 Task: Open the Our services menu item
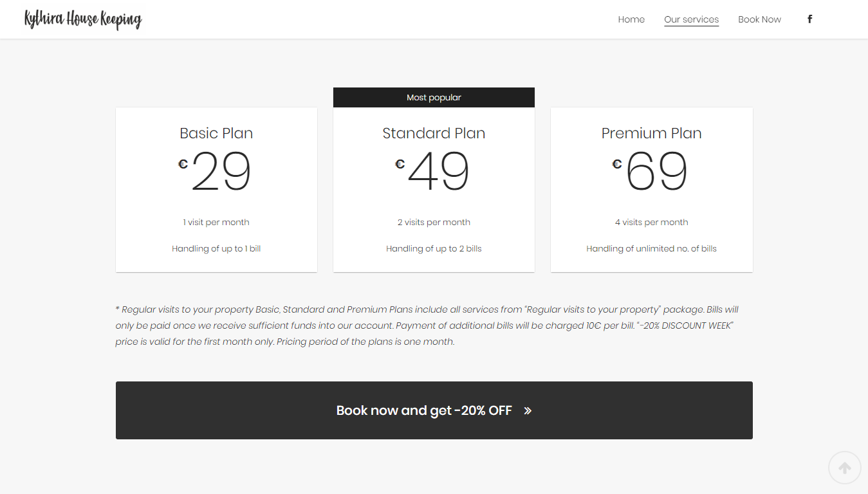coord(691,19)
